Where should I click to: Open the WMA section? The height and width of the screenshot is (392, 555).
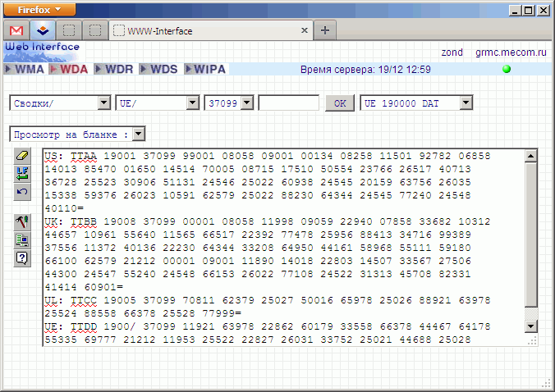25,69
